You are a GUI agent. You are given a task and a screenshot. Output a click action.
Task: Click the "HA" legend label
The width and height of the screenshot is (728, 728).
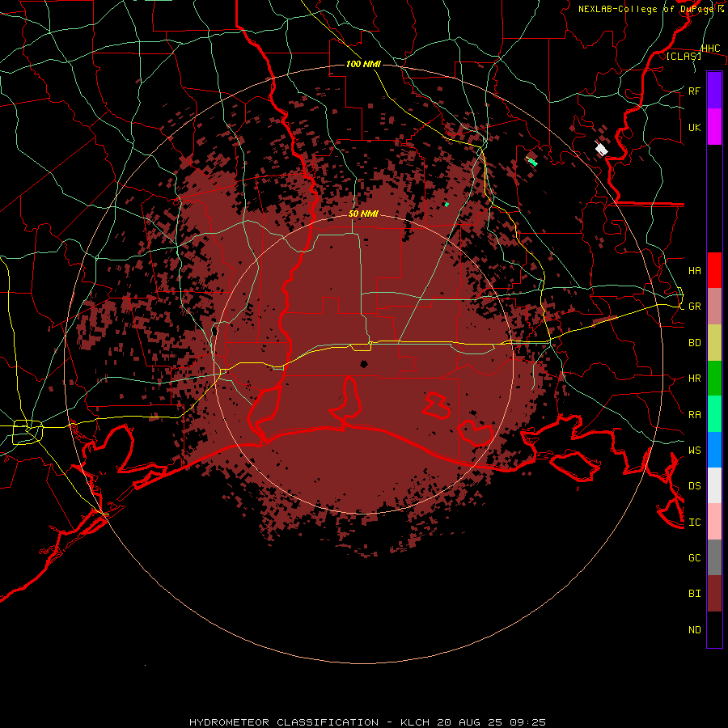point(694,271)
